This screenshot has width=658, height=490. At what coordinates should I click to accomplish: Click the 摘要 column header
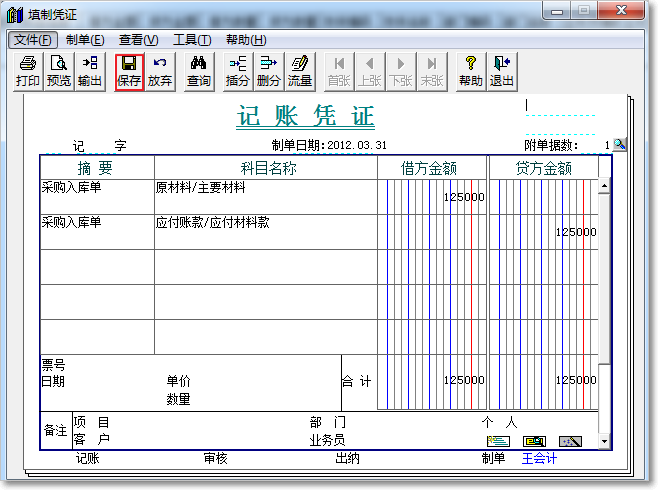click(x=95, y=168)
